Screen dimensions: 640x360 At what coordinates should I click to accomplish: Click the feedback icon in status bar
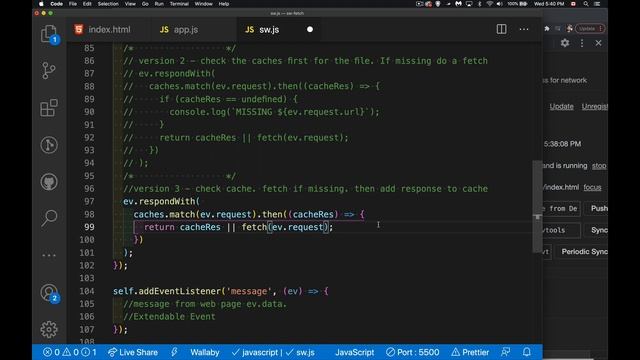pos(505,352)
